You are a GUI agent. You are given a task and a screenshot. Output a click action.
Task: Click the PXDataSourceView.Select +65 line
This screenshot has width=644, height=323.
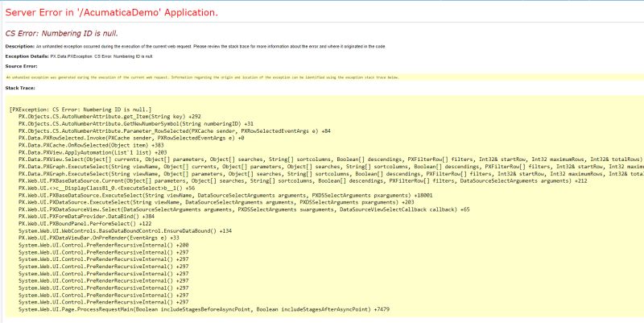tap(244, 209)
